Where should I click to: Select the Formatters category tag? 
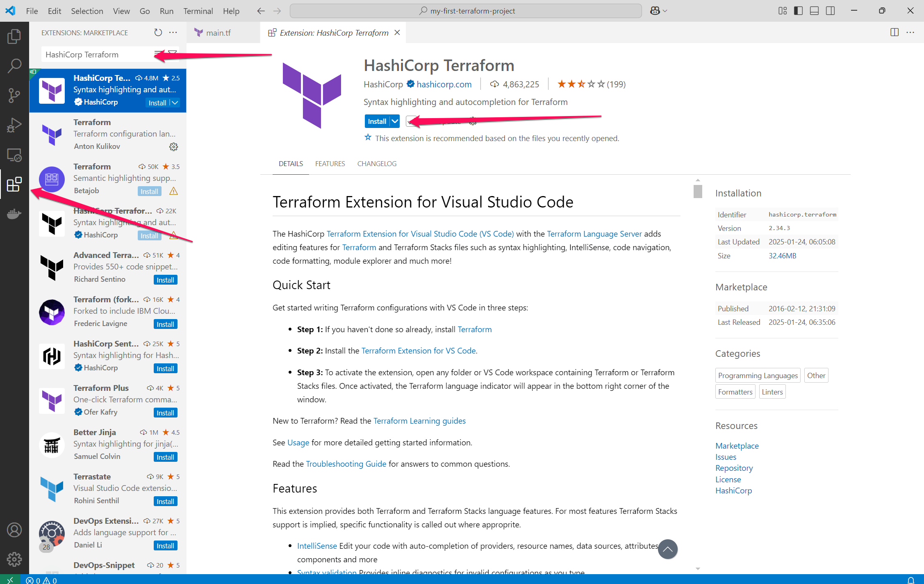(735, 392)
